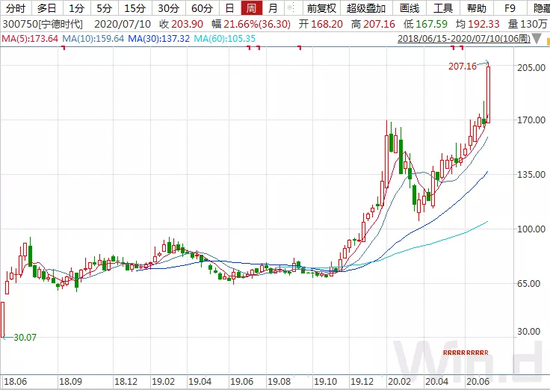The width and height of the screenshot is (550, 390).
Task: Select the 60分 timeframe
Action: pos(202,8)
